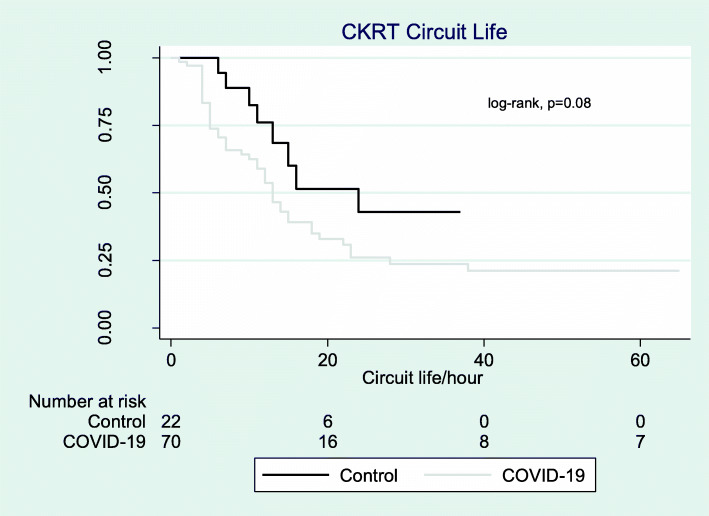Click the value 6 in the Control row
The image size is (709, 516).
point(327,422)
